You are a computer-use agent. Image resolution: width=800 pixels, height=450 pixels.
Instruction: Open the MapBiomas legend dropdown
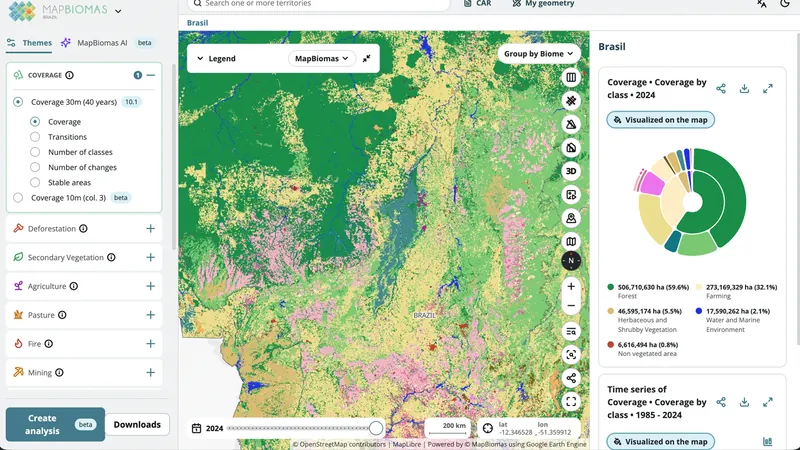(321, 59)
